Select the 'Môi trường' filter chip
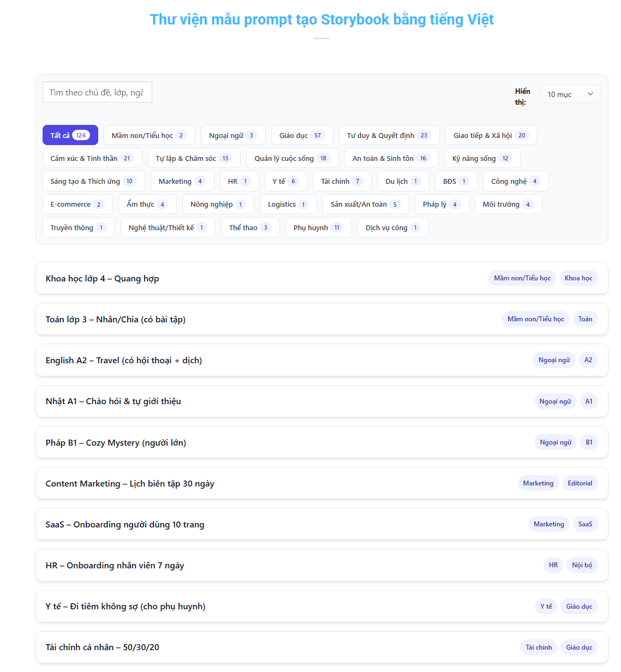 tap(507, 204)
